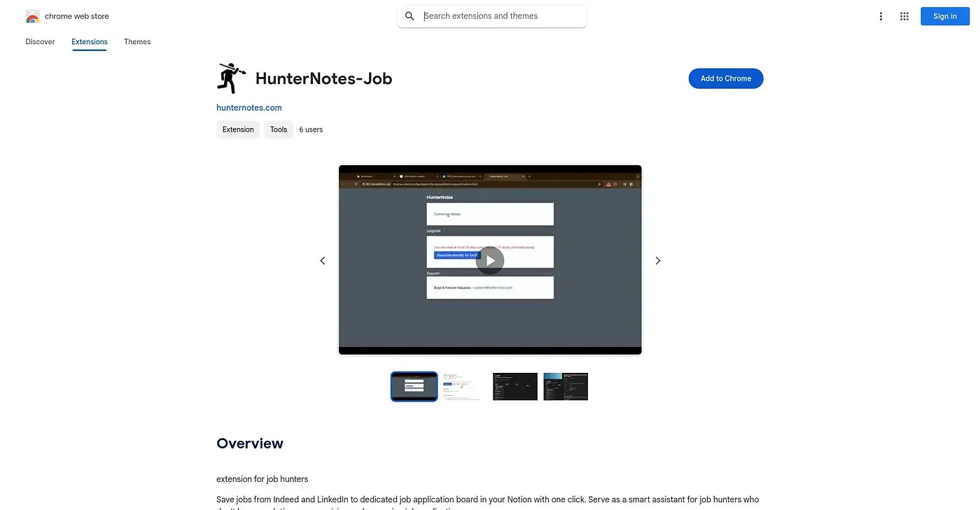The image size is (980, 510).
Task: Click the Extension category chip
Action: (x=238, y=129)
